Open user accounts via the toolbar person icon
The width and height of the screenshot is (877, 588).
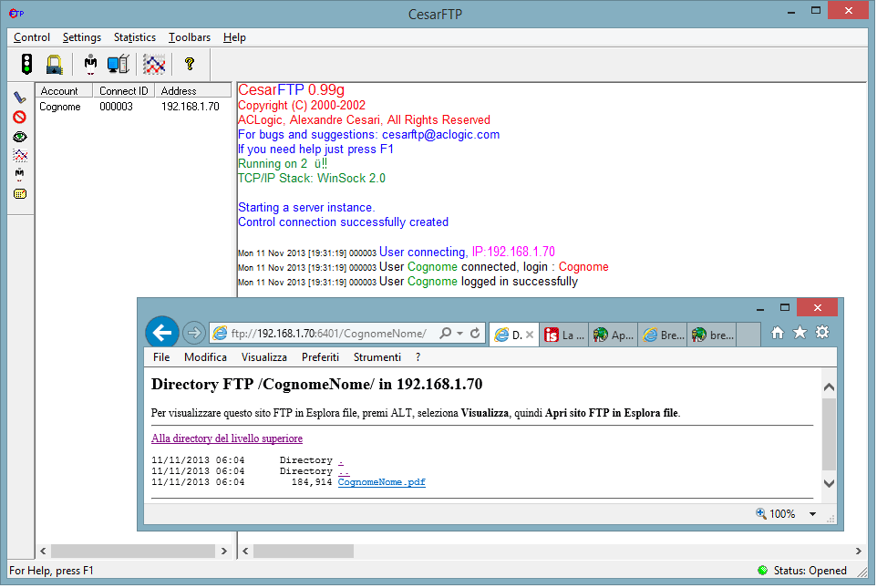pos(90,65)
